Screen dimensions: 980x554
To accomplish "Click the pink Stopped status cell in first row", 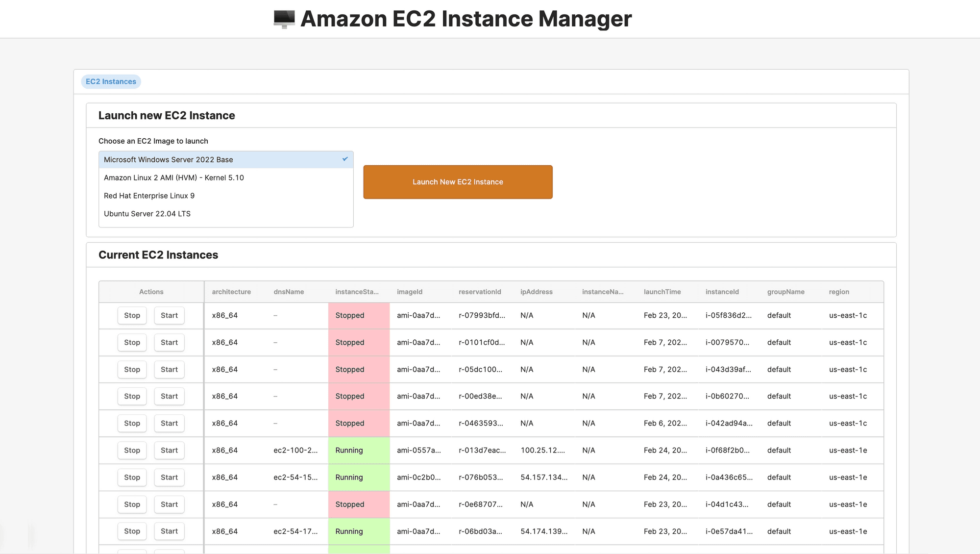I will point(358,315).
